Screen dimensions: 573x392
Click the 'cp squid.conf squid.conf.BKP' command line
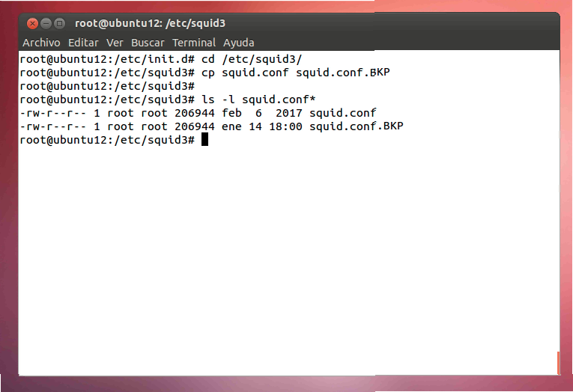click(296, 73)
